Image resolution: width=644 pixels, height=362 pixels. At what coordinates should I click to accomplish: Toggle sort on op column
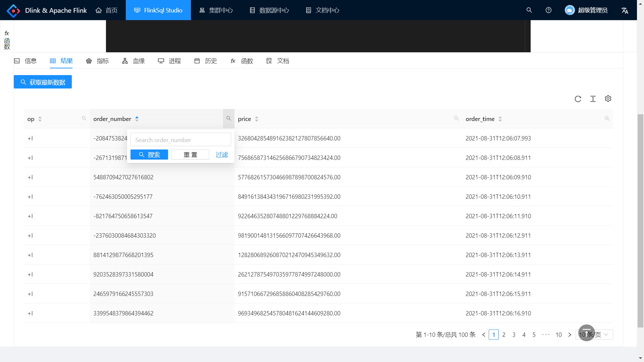point(40,119)
